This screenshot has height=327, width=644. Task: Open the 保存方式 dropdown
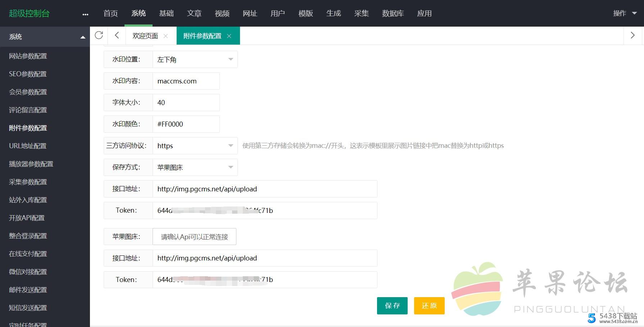(x=195, y=167)
